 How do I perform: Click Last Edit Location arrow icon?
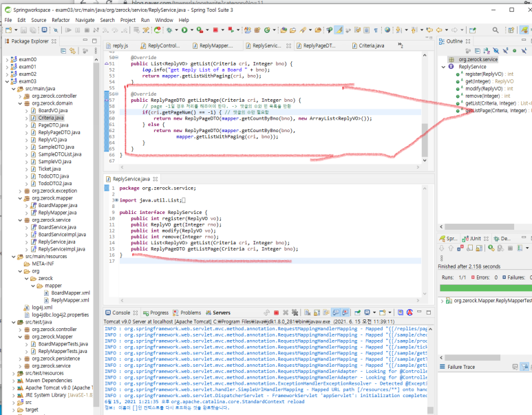[429, 30]
